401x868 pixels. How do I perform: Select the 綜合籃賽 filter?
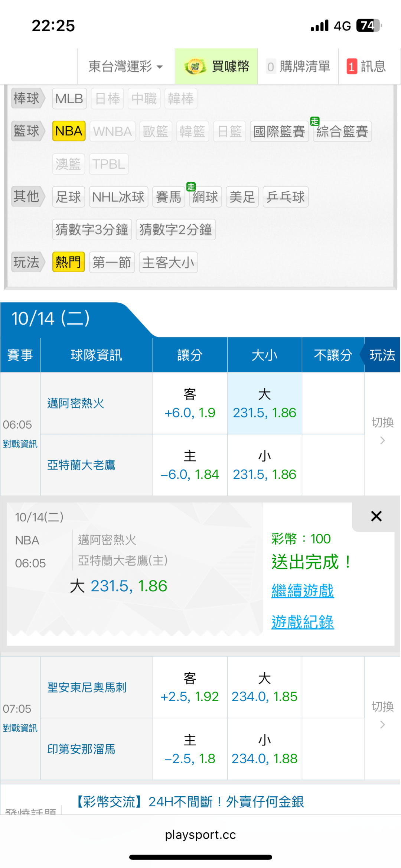pyautogui.click(x=342, y=131)
